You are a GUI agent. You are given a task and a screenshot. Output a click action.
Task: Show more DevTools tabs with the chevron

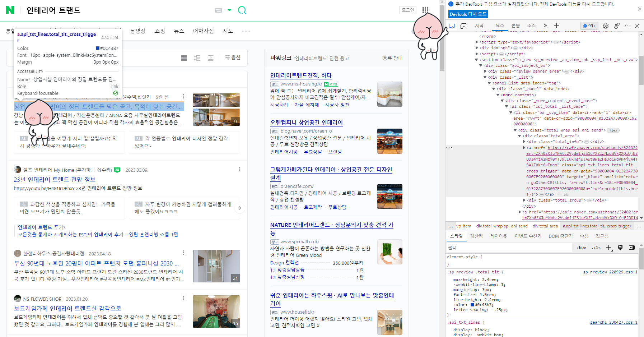click(545, 26)
